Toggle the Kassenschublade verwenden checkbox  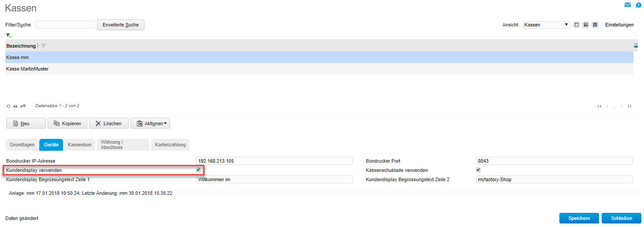(478, 170)
